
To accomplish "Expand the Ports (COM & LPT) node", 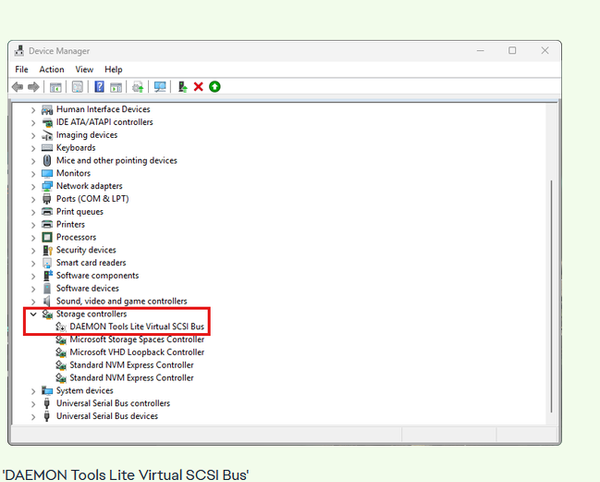I will point(33,199).
